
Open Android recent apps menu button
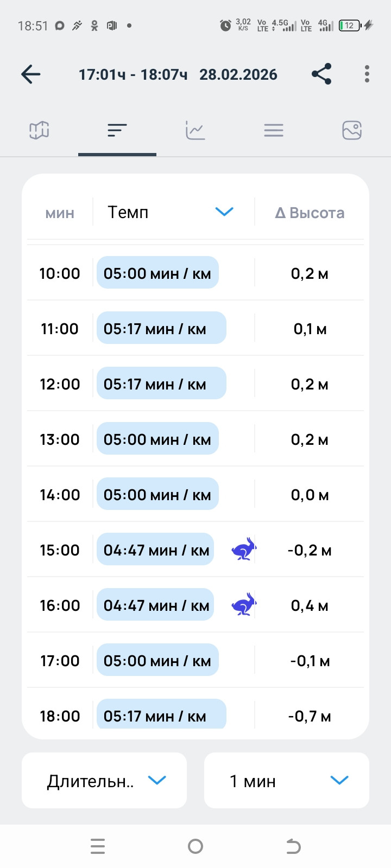coord(98,846)
